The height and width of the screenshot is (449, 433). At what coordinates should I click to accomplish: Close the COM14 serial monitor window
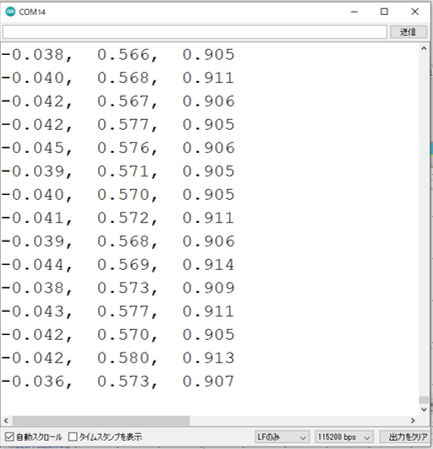(415, 12)
